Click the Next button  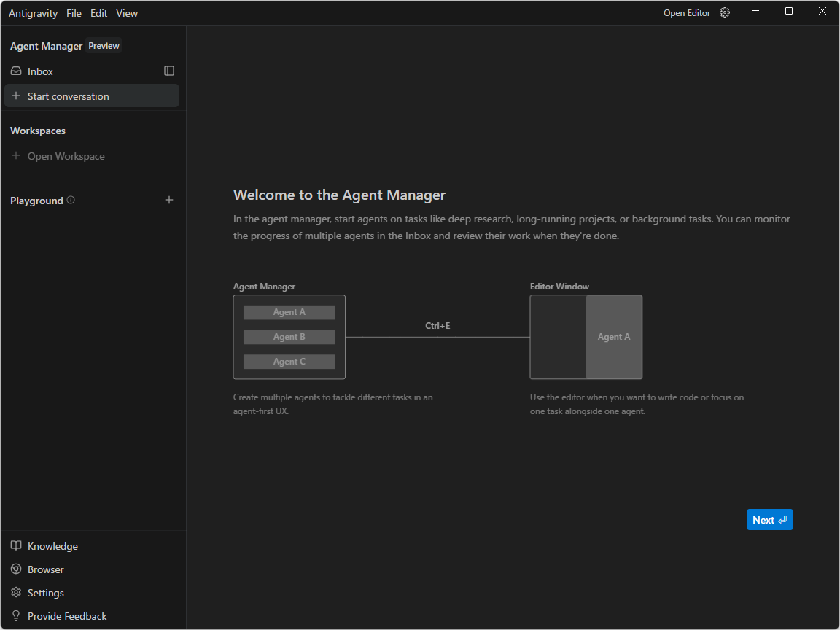coord(769,520)
